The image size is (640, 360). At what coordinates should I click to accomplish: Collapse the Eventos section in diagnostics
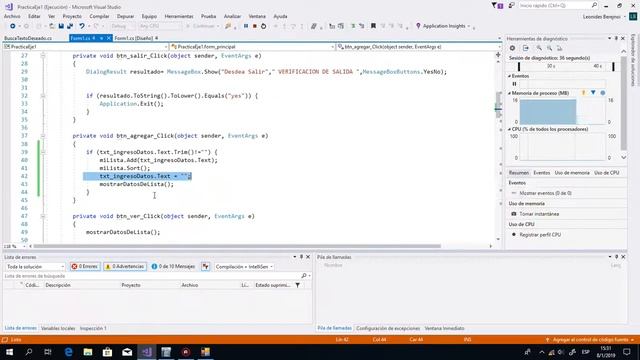click(509, 76)
